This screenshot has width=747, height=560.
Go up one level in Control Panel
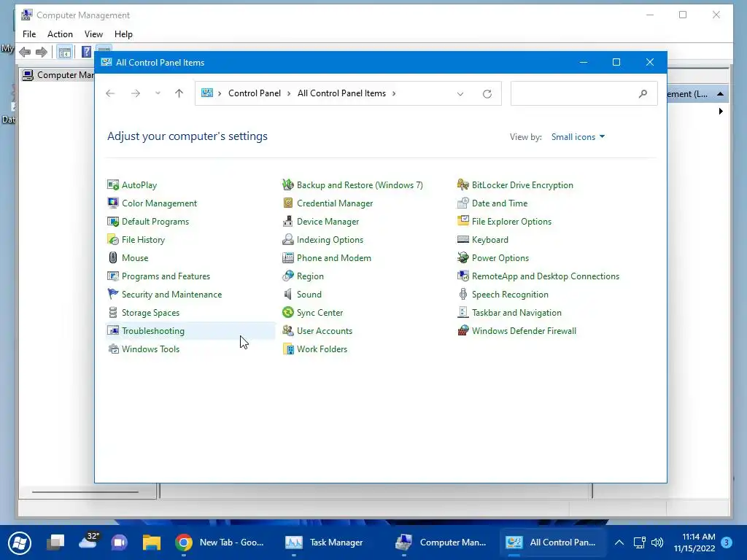(x=179, y=93)
